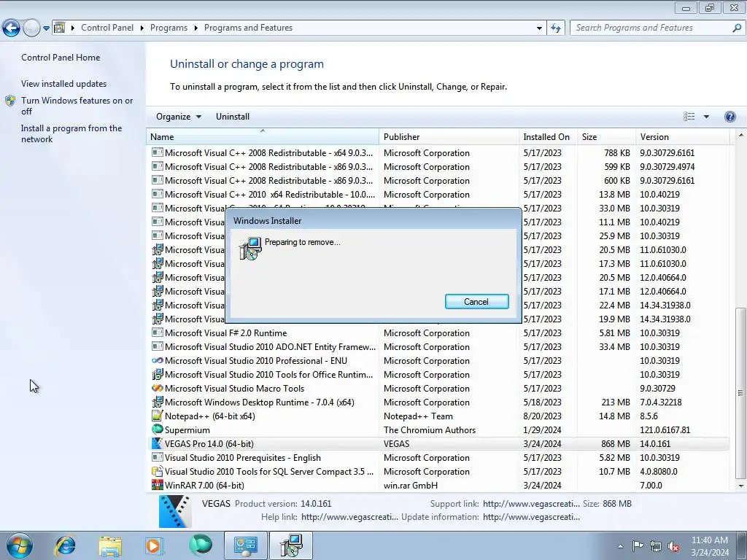Image resolution: width=747 pixels, height=560 pixels.
Task: Select Microsoft Windows Desktop Runtime icon
Action: (158, 402)
